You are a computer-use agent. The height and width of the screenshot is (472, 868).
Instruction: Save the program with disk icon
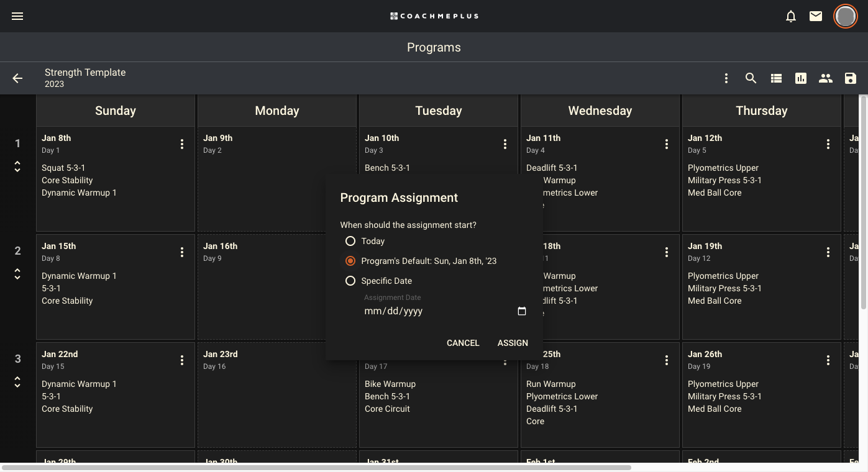pyautogui.click(x=851, y=78)
